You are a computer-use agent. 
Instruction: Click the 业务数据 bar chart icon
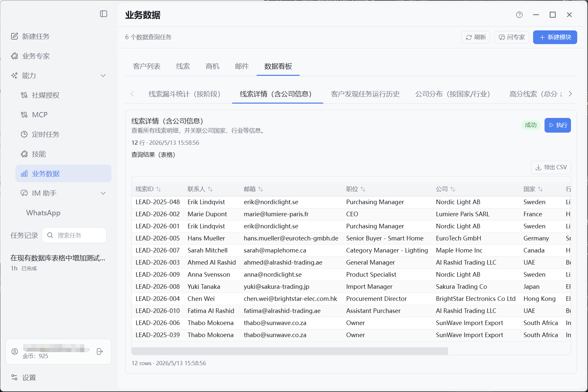[x=24, y=173]
